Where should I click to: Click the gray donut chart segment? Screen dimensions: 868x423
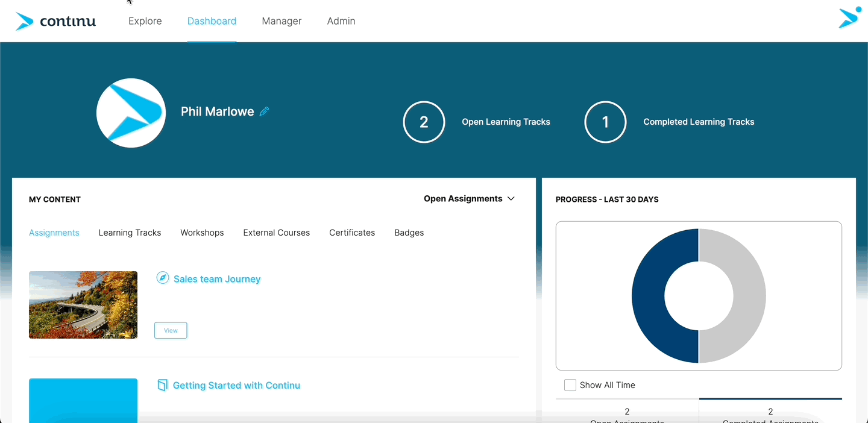pos(749,296)
